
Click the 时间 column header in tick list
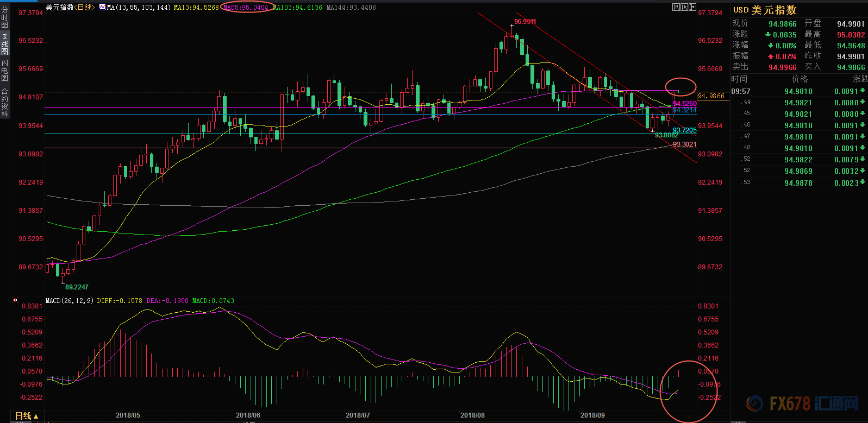tap(740, 79)
